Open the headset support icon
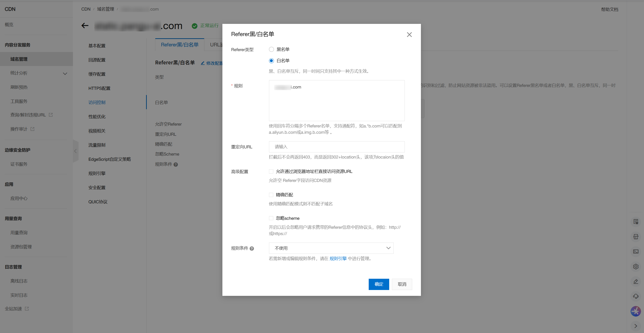 (636, 296)
